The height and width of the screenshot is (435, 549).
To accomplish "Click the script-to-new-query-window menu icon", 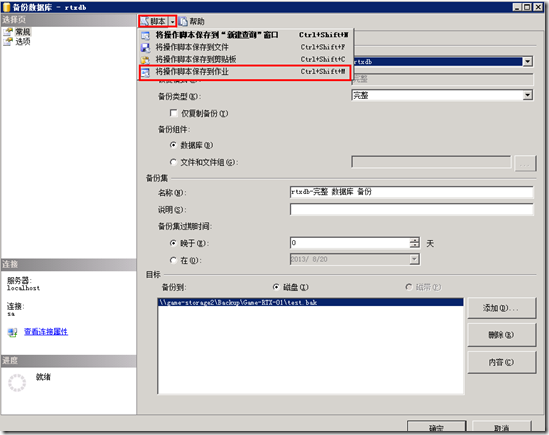I will 145,35.
